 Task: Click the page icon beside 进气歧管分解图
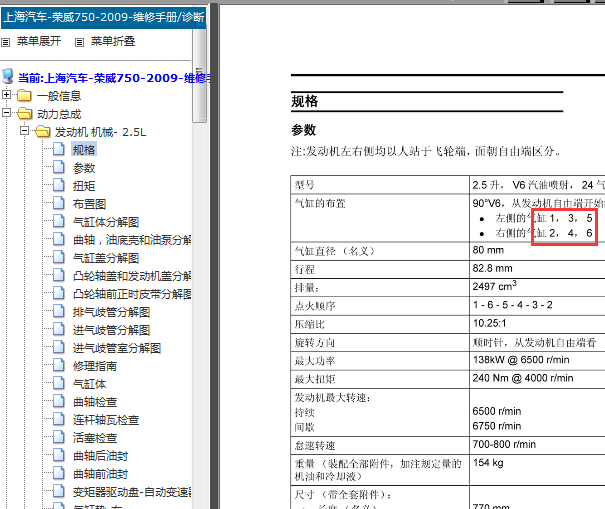[59, 329]
